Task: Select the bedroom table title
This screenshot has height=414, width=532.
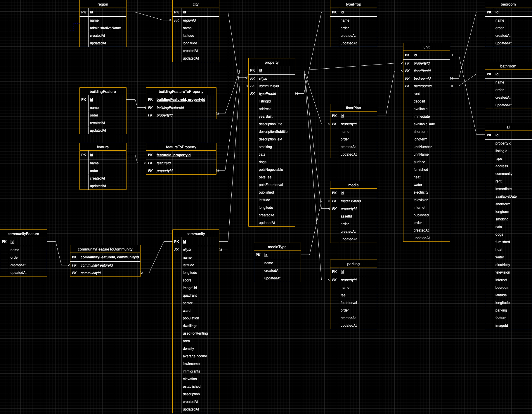Action: [x=508, y=4]
